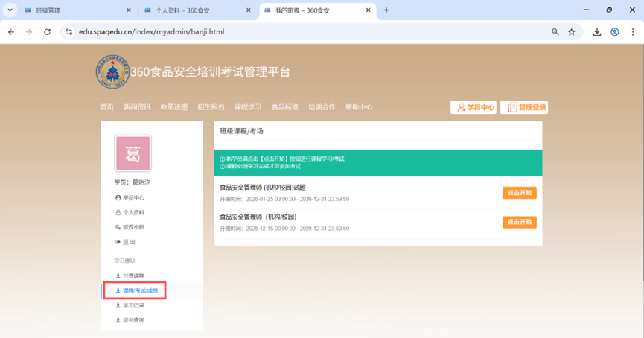Click the site info icon beside the URL
Screen dimensions: 644x338
pos(68,32)
